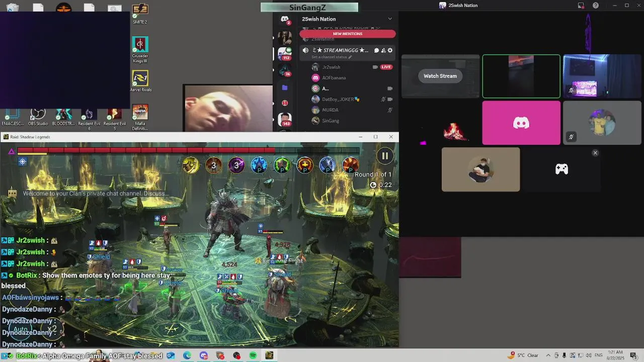Open Mafia Definitive Edition desktop shortcut

point(140,117)
